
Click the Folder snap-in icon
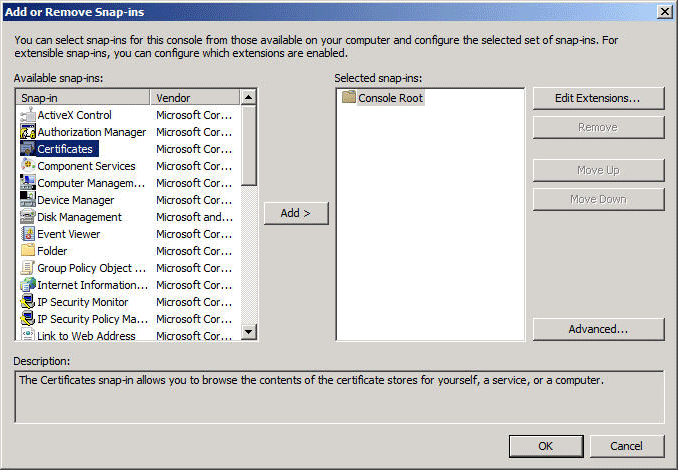[x=28, y=251]
